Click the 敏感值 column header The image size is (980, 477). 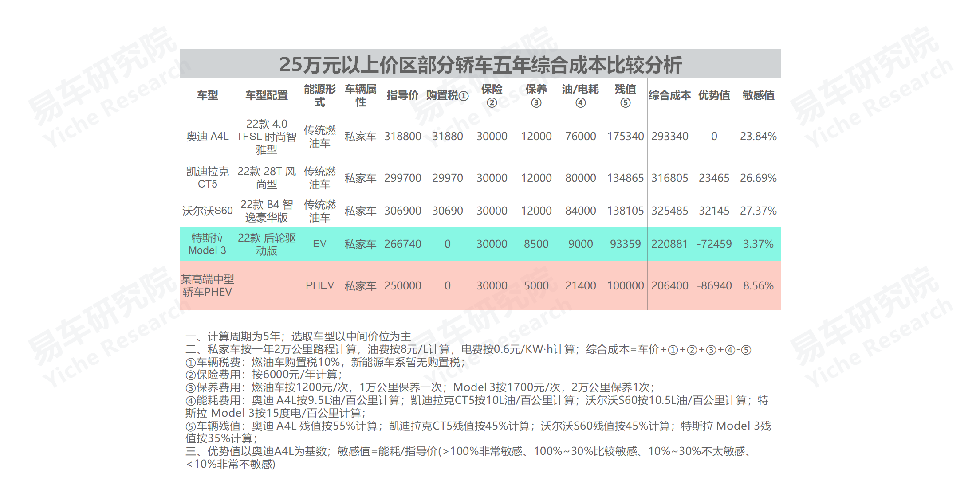(759, 95)
